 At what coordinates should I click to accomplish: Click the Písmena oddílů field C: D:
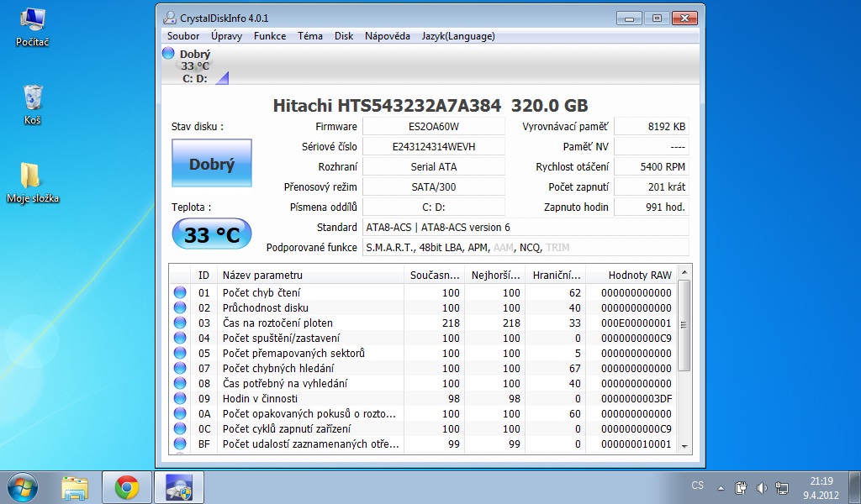point(434,207)
